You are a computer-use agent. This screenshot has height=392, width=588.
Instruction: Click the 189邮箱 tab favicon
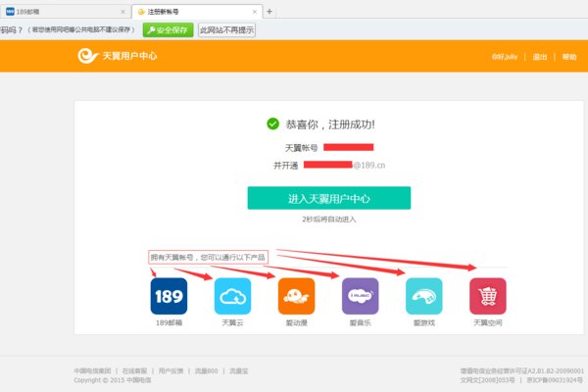pyautogui.click(x=10, y=12)
